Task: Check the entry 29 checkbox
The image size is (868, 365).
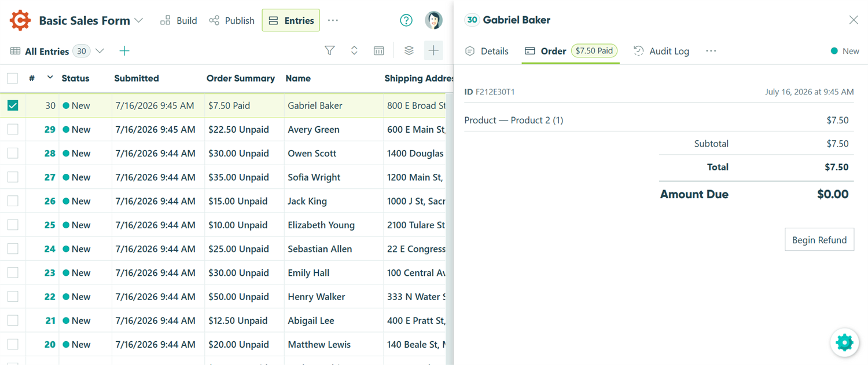Action: click(x=13, y=129)
